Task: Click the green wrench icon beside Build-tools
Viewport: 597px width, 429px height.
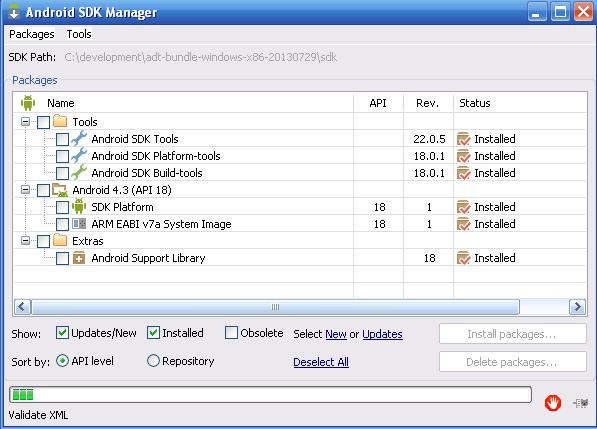Action: [79, 172]
